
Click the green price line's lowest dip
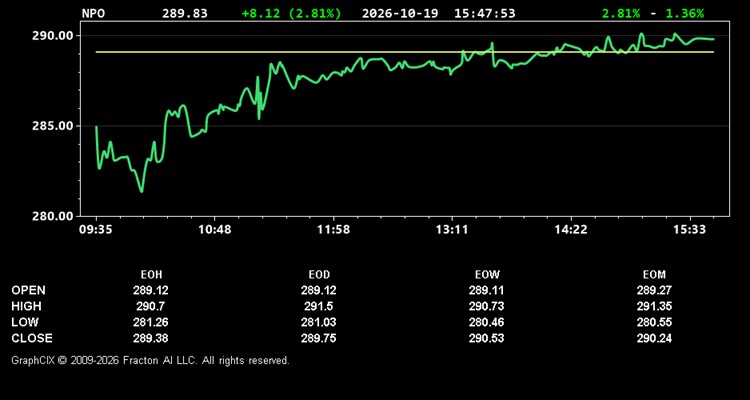pos(141,191)
